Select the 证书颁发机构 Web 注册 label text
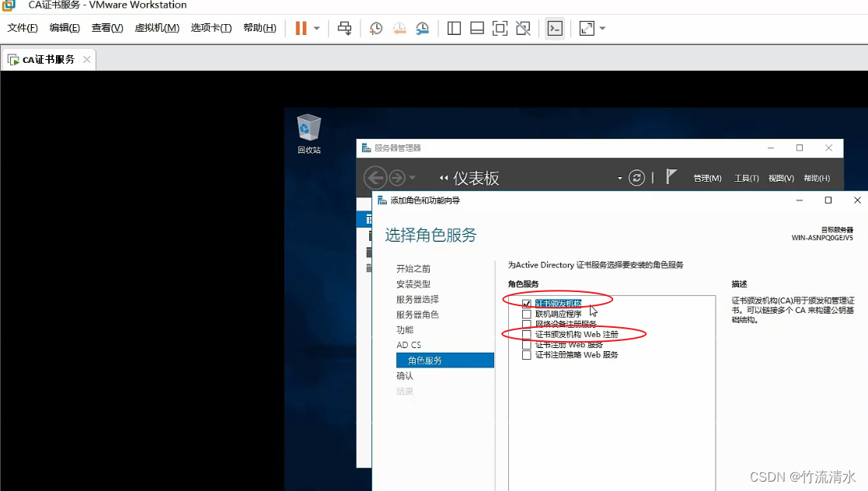Viewport: 868px width, 491px height. pyautogui.click(x=577, y=334)
